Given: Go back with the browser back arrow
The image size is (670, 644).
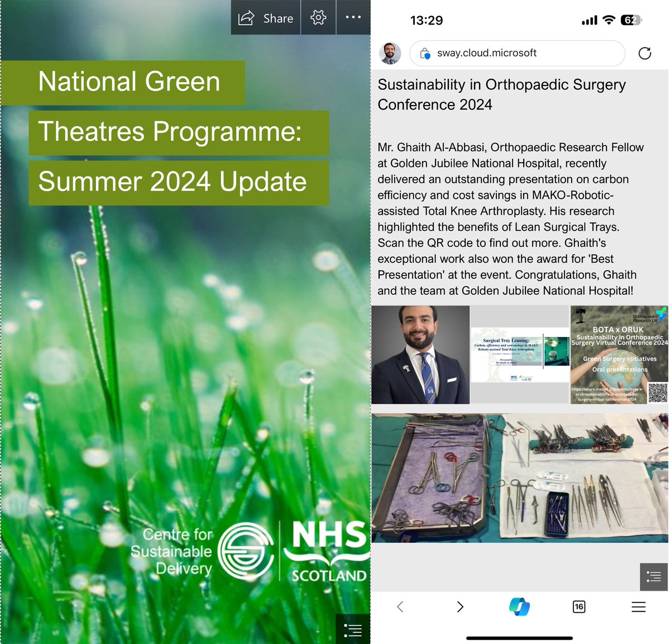Looking at the screenshot, I should 400,607.
